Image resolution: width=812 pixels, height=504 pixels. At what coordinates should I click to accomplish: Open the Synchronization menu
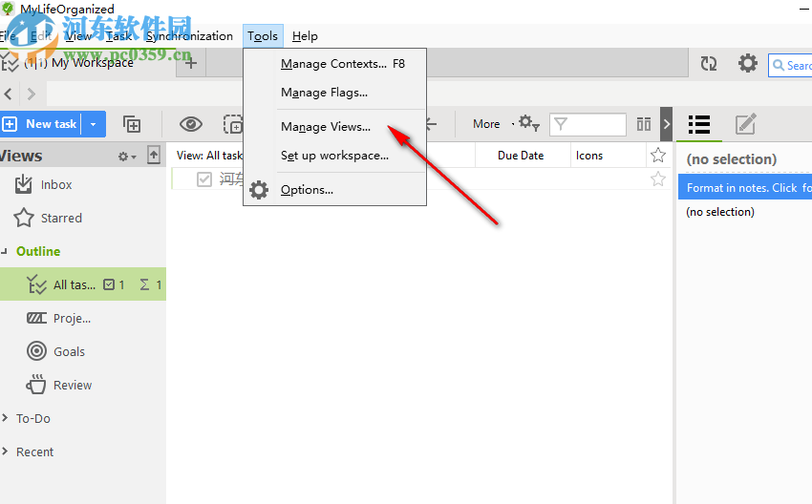click(189, 36)
